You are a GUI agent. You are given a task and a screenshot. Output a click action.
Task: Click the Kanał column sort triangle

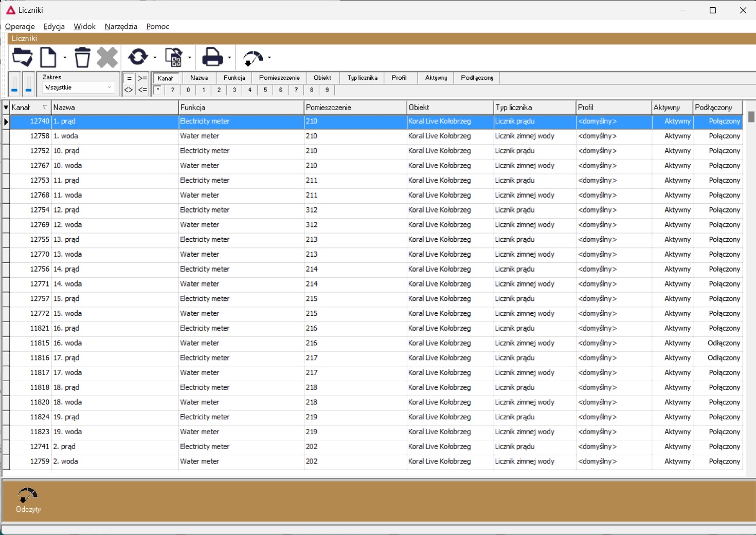(45, 108)
